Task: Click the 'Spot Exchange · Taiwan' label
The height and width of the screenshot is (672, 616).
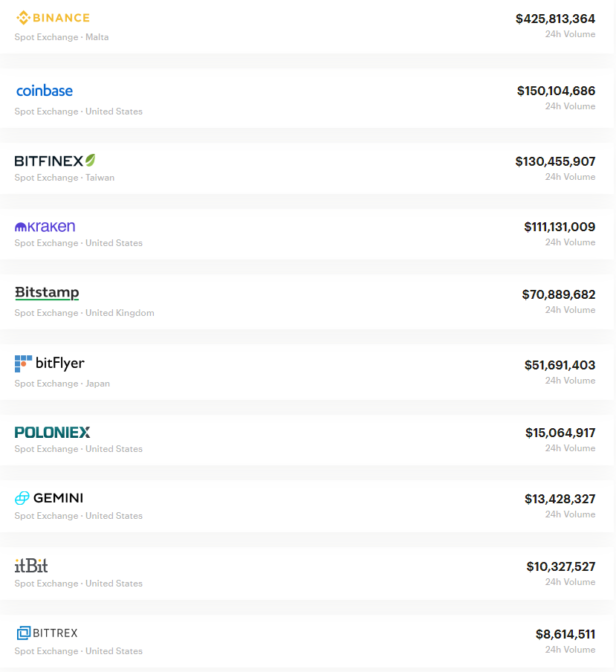Action: (65, 178)
